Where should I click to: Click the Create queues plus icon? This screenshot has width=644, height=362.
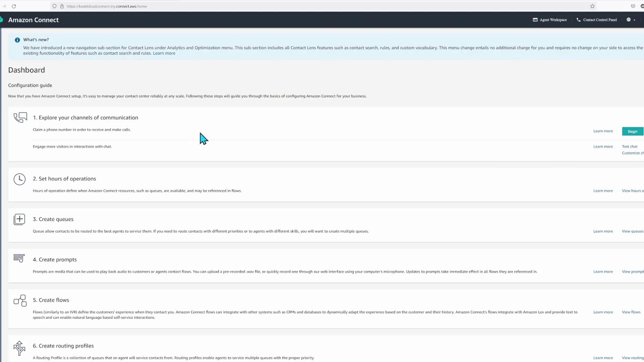point(19,220)
